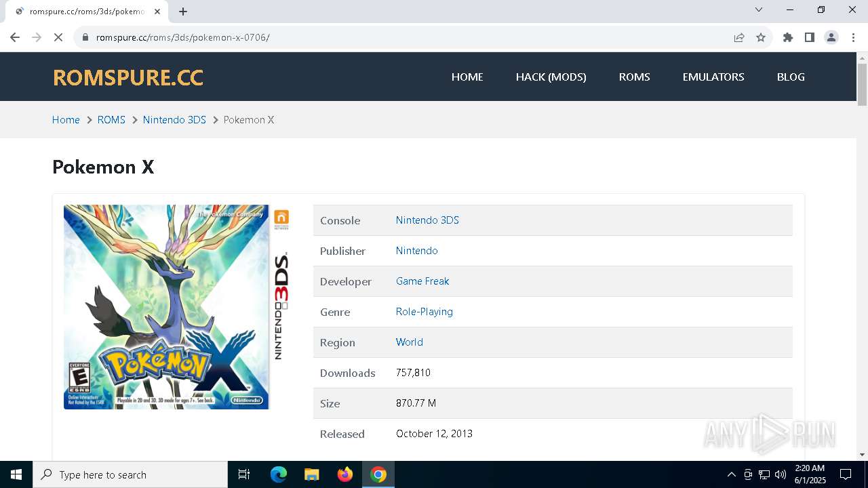Click the 757,810 downloads value
Image resolution: width=868 pixels, height=488 pixels.
pyautogui.click(x=413, y=373)
